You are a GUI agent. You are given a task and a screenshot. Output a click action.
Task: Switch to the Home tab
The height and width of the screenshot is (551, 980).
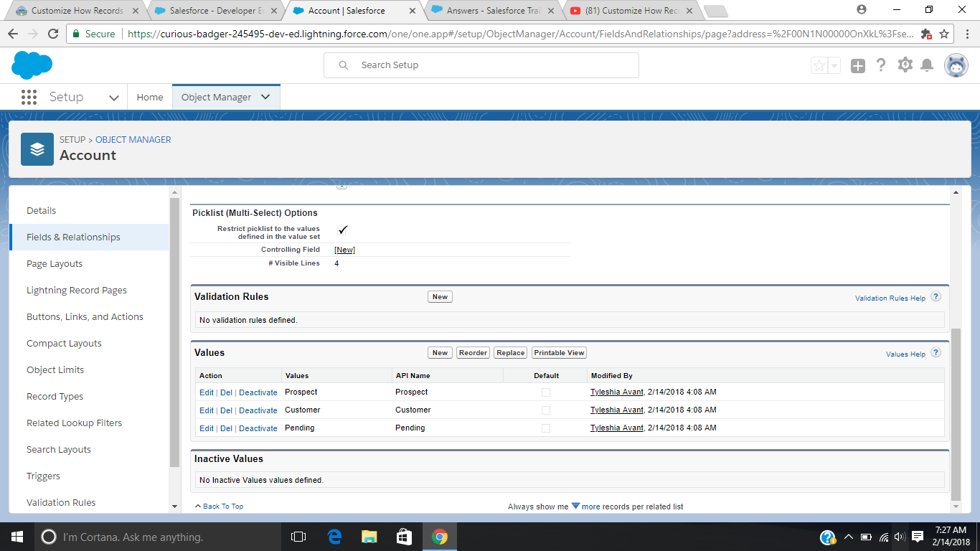(150, 97)
